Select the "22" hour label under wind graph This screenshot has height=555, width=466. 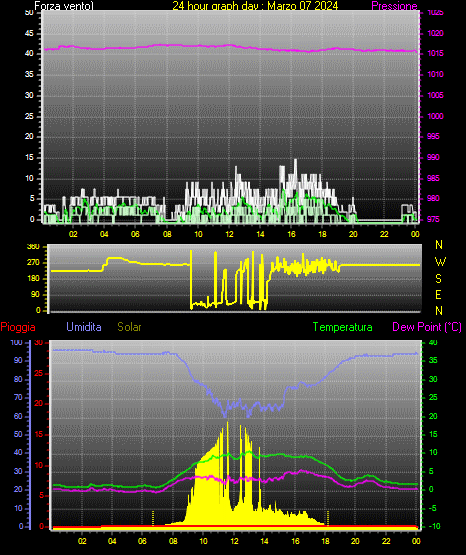pos(384,234)
